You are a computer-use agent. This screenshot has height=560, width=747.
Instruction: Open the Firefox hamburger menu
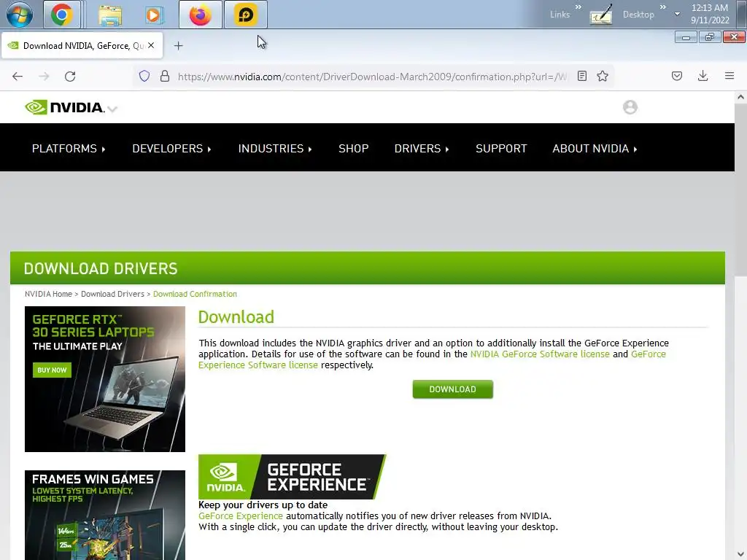pyautogui.click(x=729, y=76)
